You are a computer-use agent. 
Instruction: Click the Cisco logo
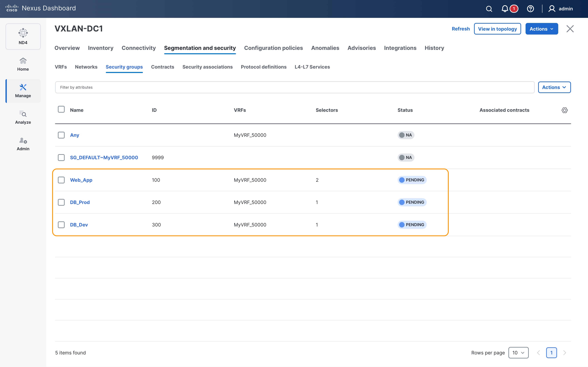12,8
